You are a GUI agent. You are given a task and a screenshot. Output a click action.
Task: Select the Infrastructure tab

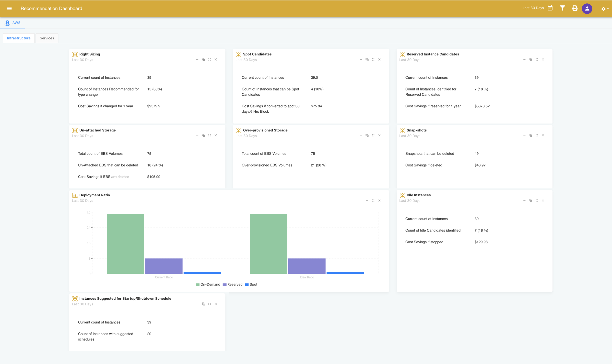click(x=19, y=38)
